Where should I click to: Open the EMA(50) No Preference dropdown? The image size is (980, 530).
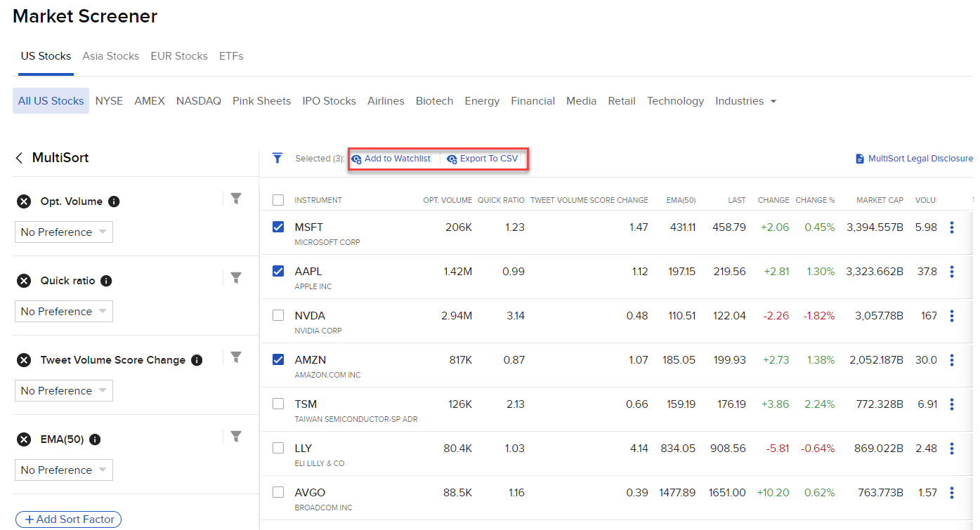(x=63, y=470)
